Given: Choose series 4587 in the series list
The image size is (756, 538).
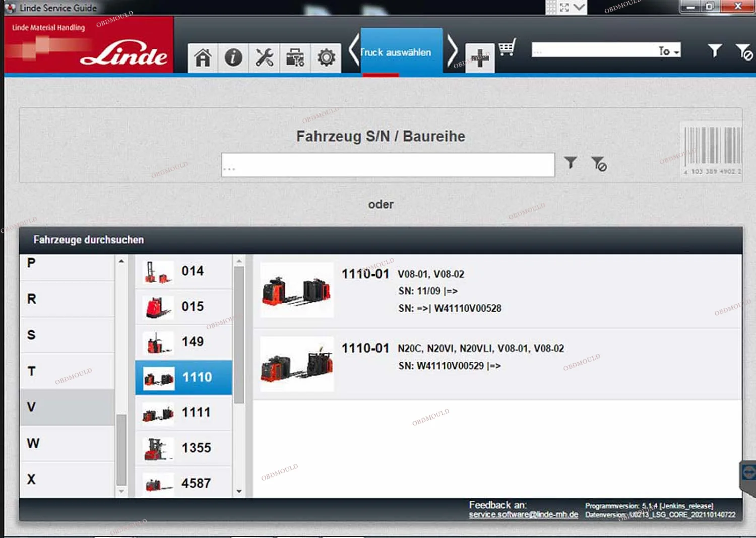Looking at the screenshot, I should [x=183, y=482].
